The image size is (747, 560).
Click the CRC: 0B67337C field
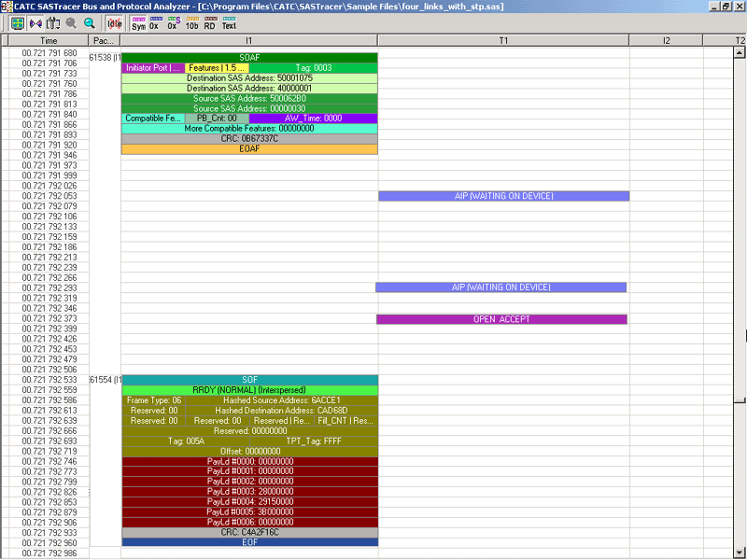(249, 139)
